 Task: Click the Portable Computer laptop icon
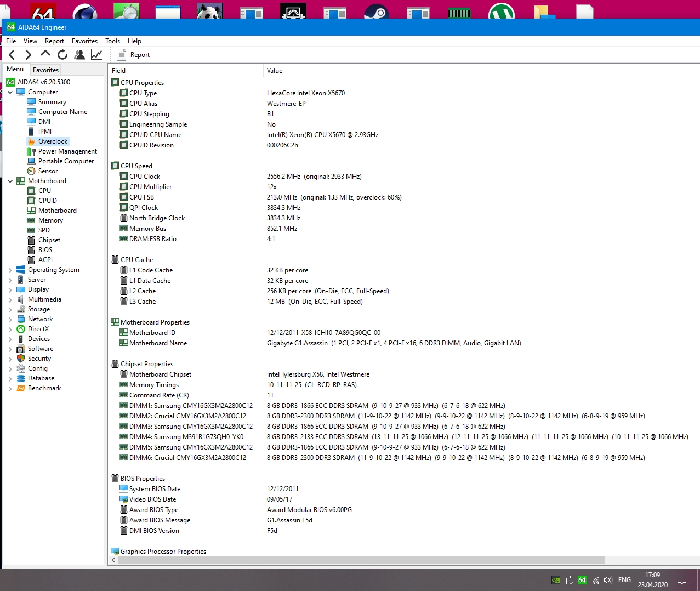point(31,161)
